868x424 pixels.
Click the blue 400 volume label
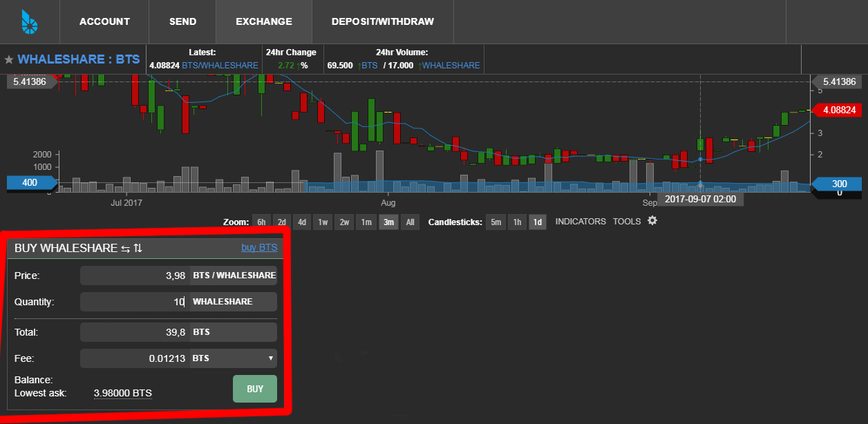pos(31,183)
